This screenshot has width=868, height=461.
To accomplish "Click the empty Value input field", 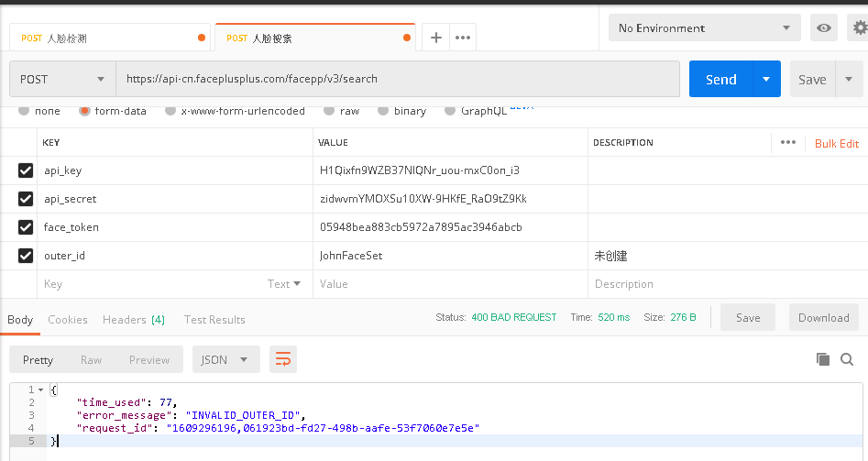I will (x=450, y=284).
